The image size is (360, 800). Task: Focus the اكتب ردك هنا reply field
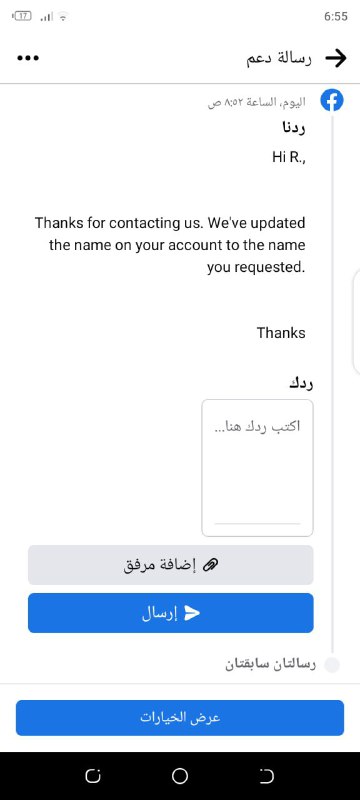tap(258, 468)
